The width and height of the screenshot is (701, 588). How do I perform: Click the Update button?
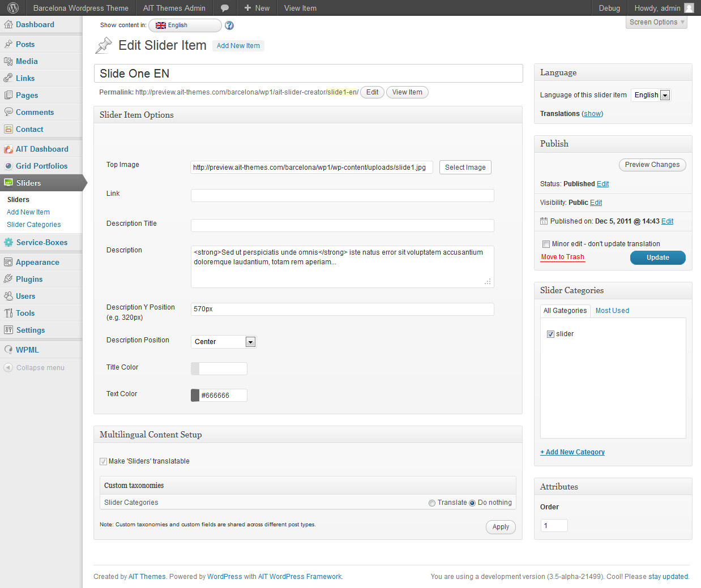[x=658, y=257]
